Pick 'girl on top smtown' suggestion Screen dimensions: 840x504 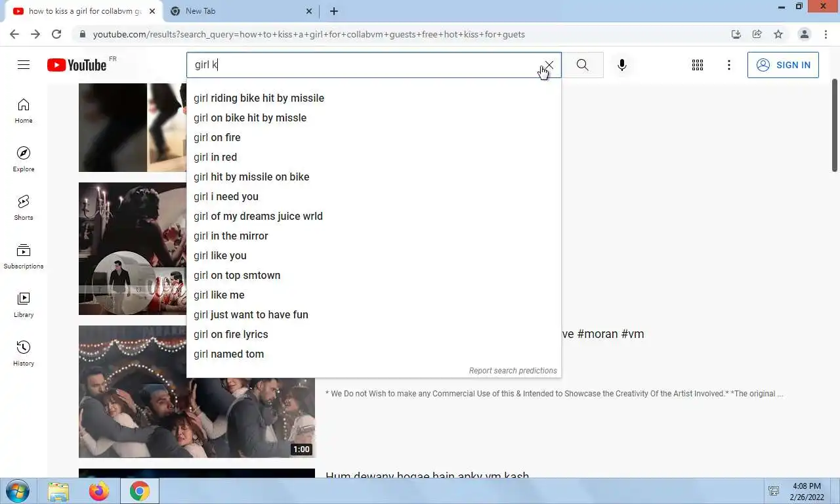click(x=374, y=275)
